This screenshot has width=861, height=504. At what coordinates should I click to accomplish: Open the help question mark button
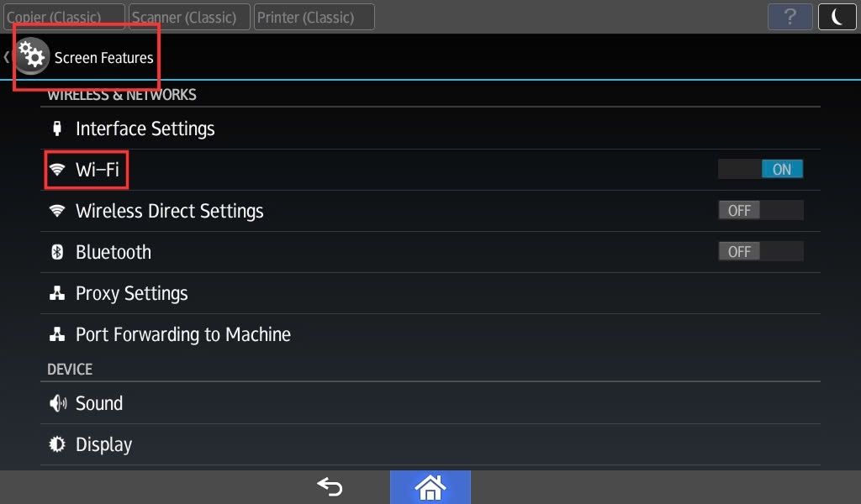coord(790,17)
